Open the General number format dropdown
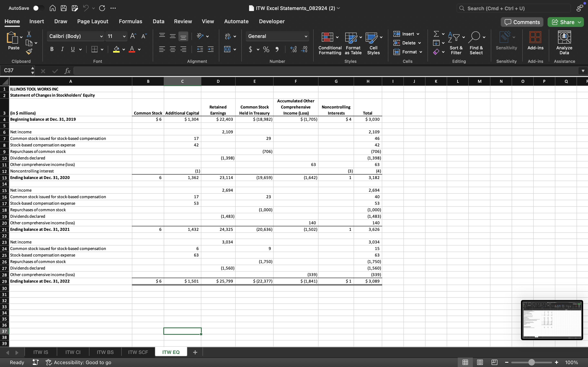 (x=306, y=36)
